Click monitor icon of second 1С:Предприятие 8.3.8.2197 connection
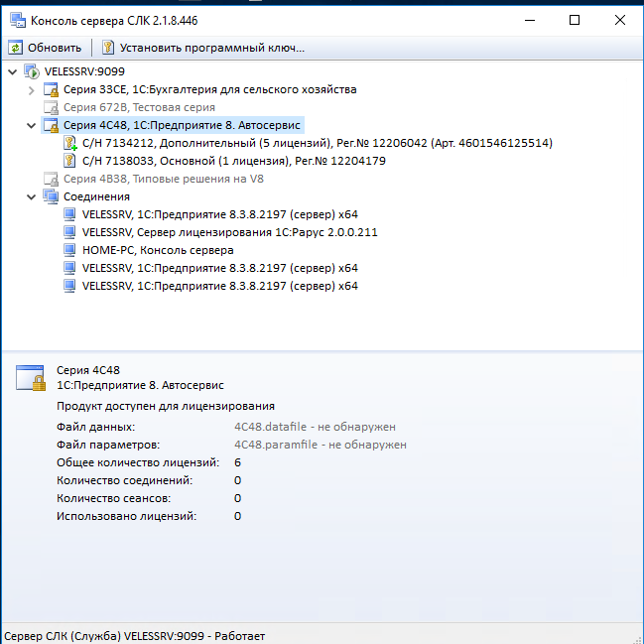The height and width of the screenshot is (644, 644). 69,268
